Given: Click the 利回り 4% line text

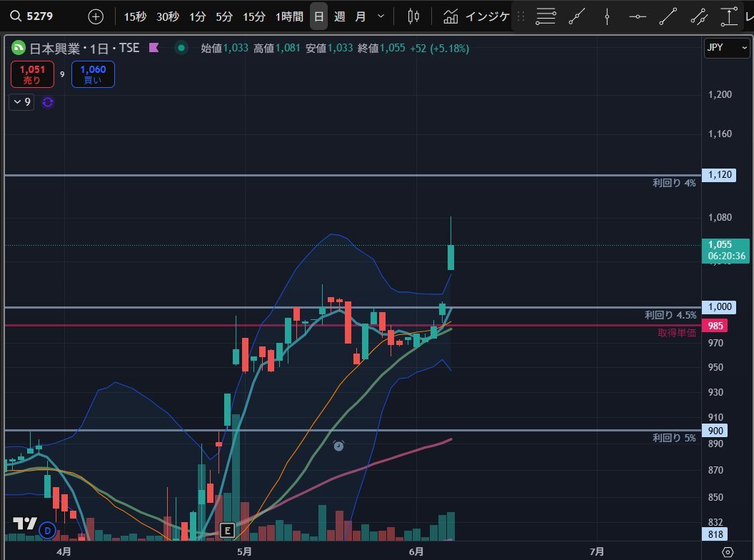Looking at the screenshot, I should coord(674,183).
